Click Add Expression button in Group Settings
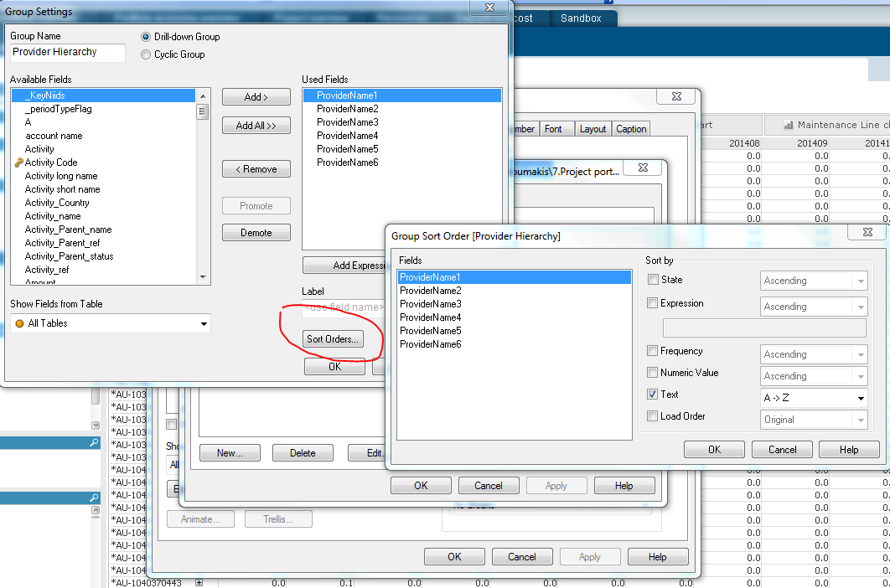The height and width of the screenshot is (588, 890). tap(344, 265)
